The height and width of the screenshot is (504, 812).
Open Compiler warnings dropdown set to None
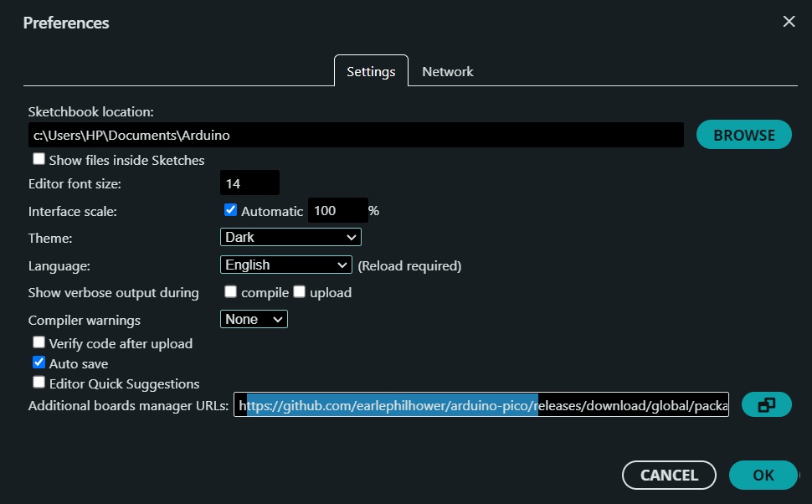click(254, 319)
